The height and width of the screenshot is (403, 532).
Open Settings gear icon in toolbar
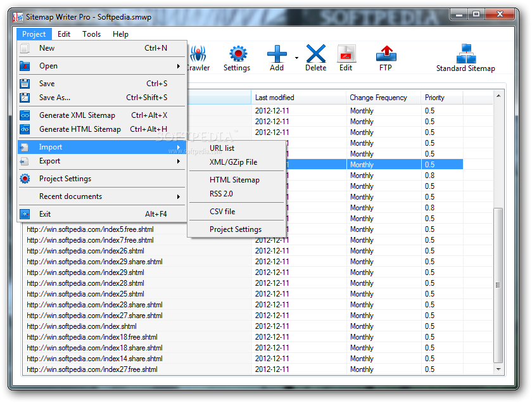(238, 54)
